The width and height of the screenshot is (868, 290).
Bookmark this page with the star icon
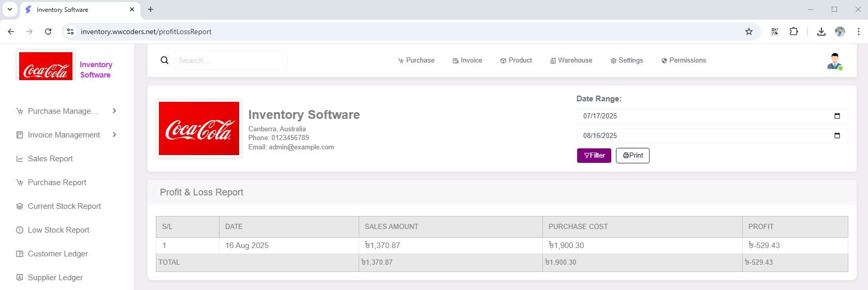pyautogui.click(x=748, y=32)
